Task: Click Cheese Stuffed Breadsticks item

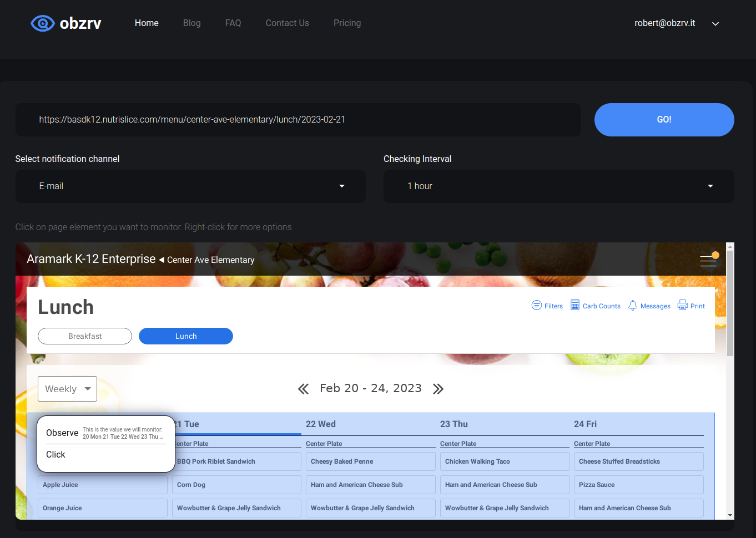Action: (639, 461)
